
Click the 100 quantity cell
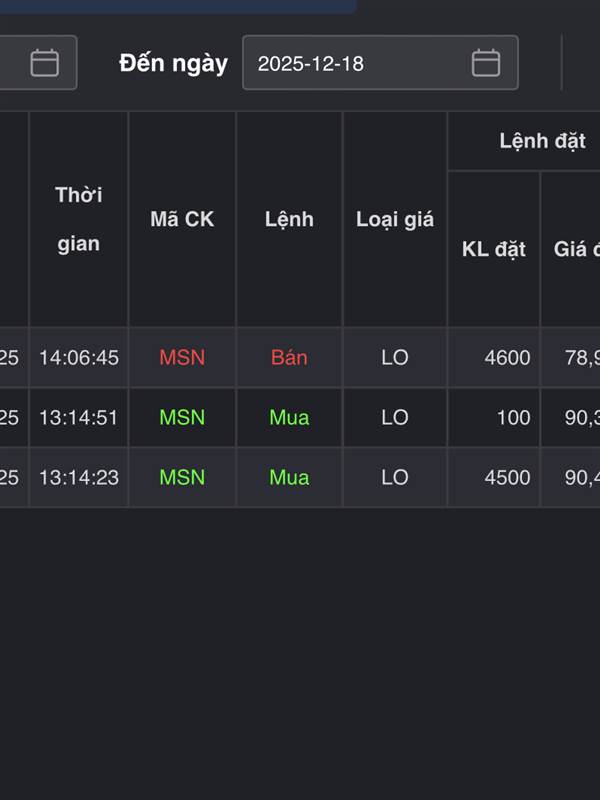point(513,417)
